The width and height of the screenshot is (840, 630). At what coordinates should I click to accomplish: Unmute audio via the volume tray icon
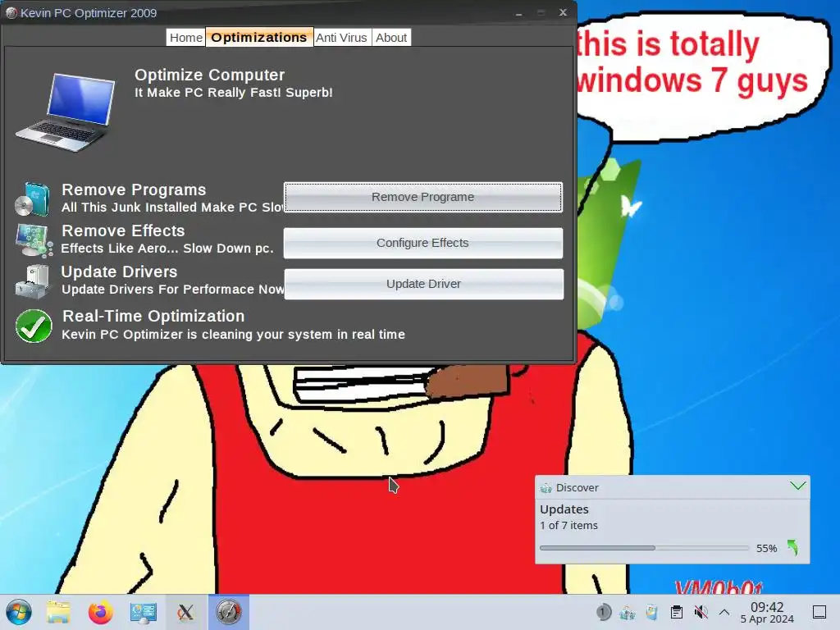point(701,612)
